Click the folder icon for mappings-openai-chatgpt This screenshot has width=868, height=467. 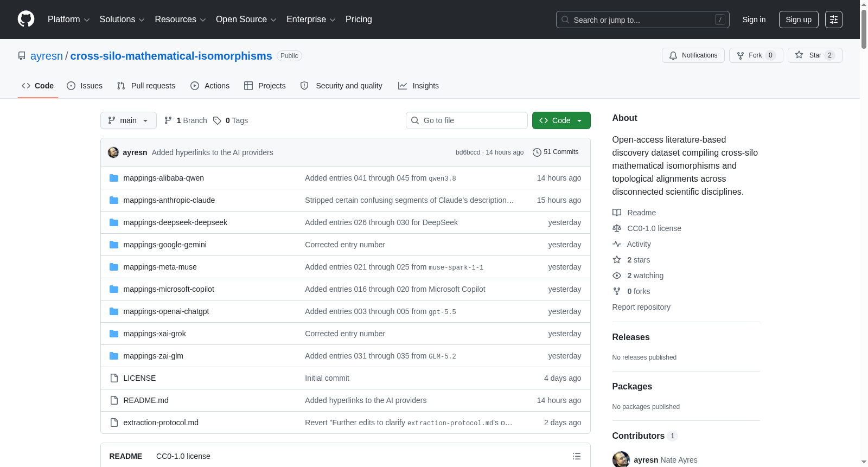tap(114, 311)
